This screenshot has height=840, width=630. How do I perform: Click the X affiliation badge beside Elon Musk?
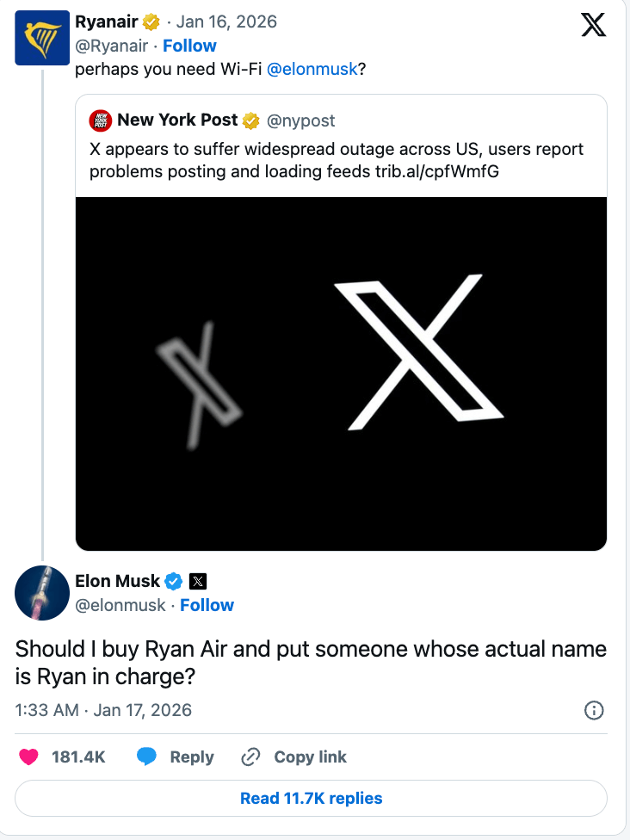(x=198, y=582)
